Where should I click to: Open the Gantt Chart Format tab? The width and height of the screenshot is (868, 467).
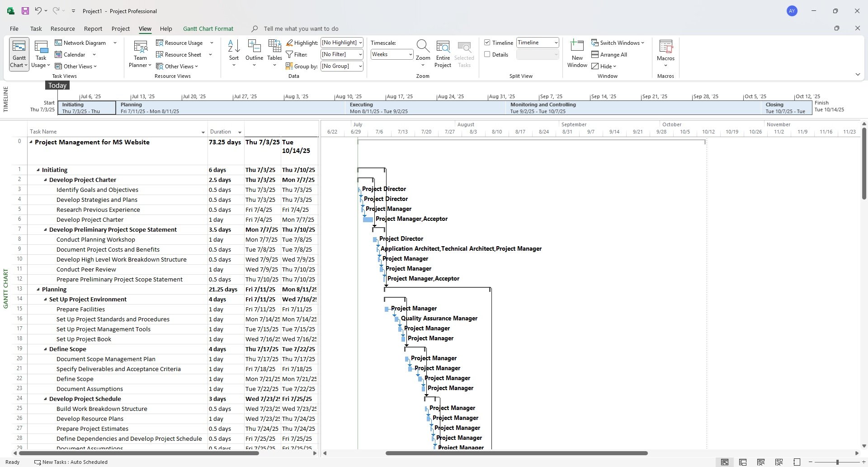[208, 29]
